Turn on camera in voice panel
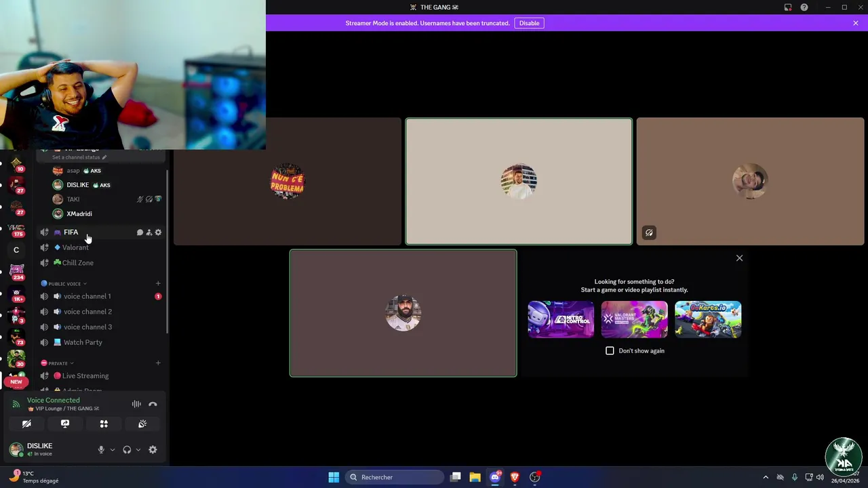The image size is (868, 488). [x=26, y=424]
